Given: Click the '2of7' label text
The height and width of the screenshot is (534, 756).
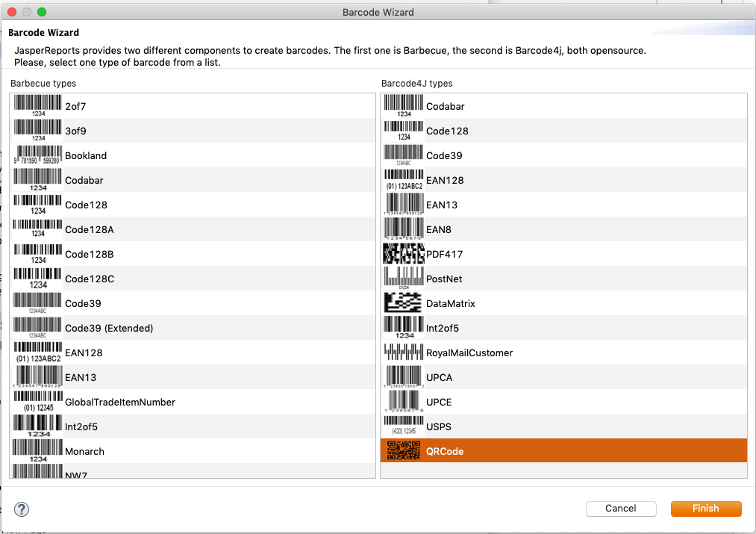Looking at the screenshot, I should pos(75,106).
